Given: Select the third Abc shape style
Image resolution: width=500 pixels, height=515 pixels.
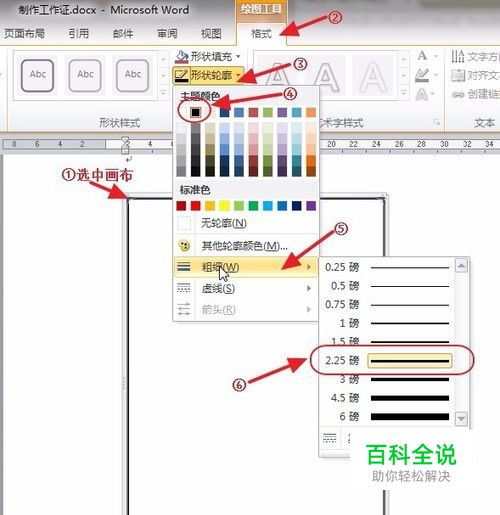Looking at the screenshot, I should click(x=132, y=75).
